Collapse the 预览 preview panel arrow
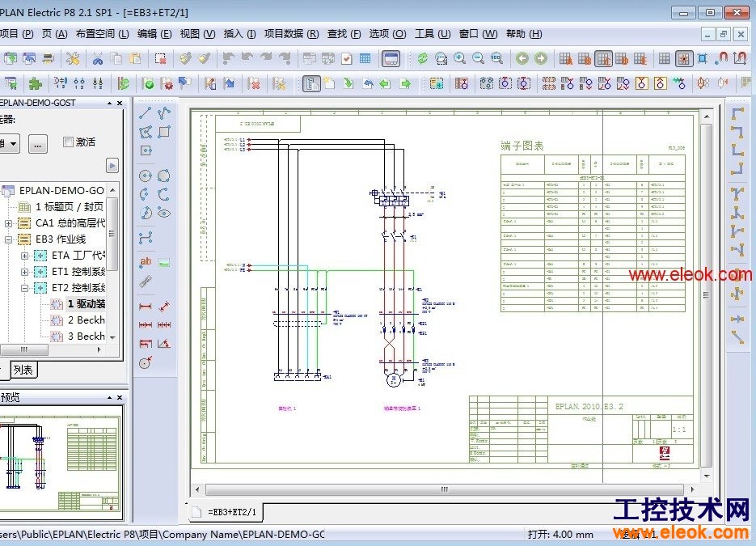Screen dimensions: 756x546 click(109, 397)
